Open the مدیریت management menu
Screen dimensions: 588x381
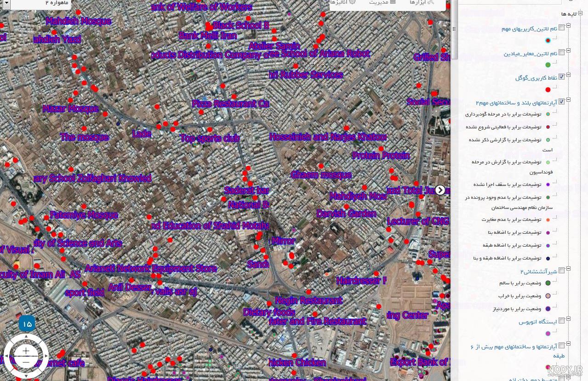(x=382, y=2)
